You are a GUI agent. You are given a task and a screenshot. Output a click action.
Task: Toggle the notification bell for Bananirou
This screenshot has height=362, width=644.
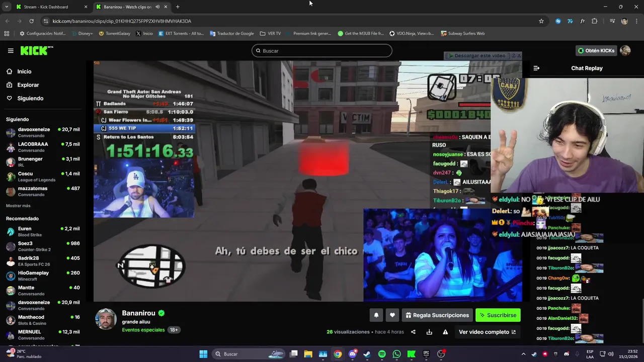(376, 315)
